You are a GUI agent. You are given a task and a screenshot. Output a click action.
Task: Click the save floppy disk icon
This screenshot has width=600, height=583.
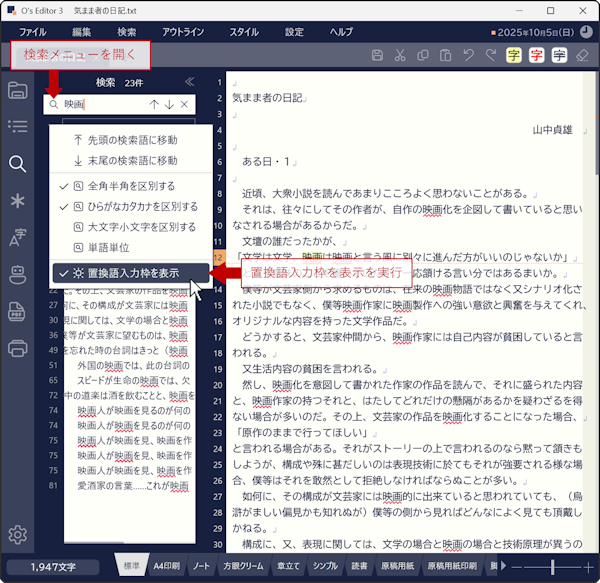click(377, 55)
